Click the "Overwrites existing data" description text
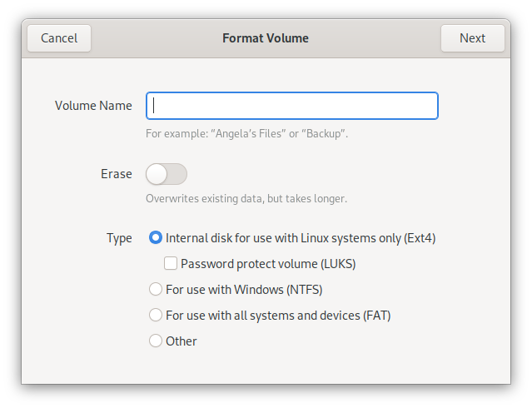The width and height of the screenshot is (532, 408). point(246,199)
